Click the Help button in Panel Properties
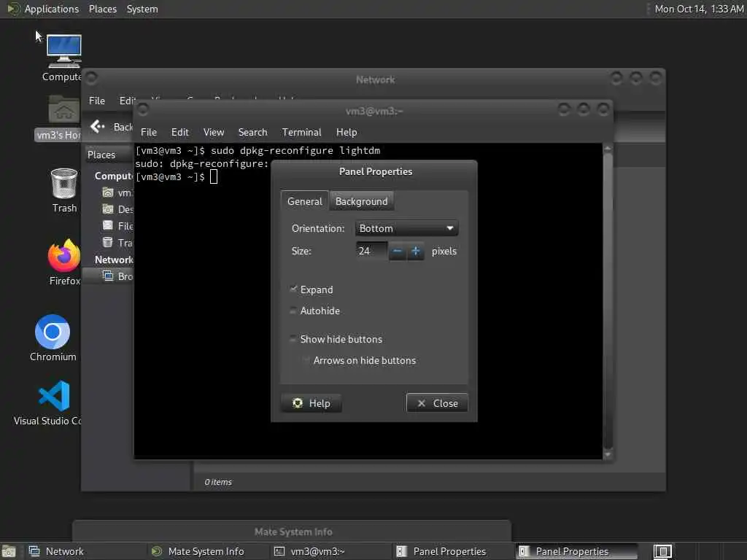This screenshot has width=747, height=560. coord(311,403)
